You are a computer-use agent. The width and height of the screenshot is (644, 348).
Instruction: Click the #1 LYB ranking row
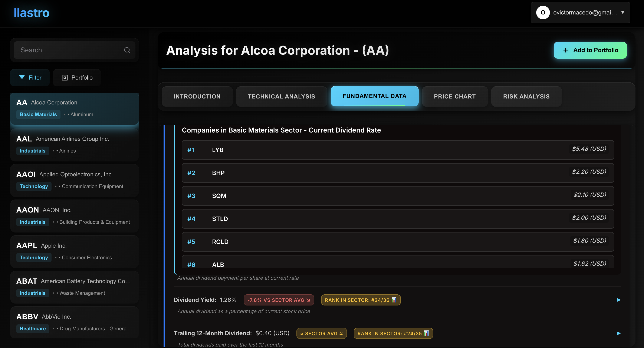pyautogui.click(x=398, y=150)
